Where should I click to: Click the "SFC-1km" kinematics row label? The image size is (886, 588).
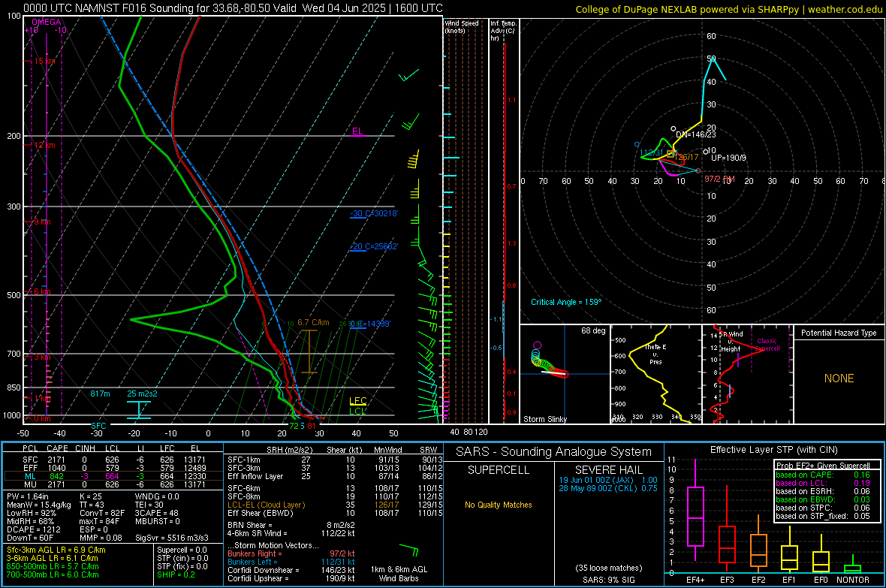click(x=244, y=460)
